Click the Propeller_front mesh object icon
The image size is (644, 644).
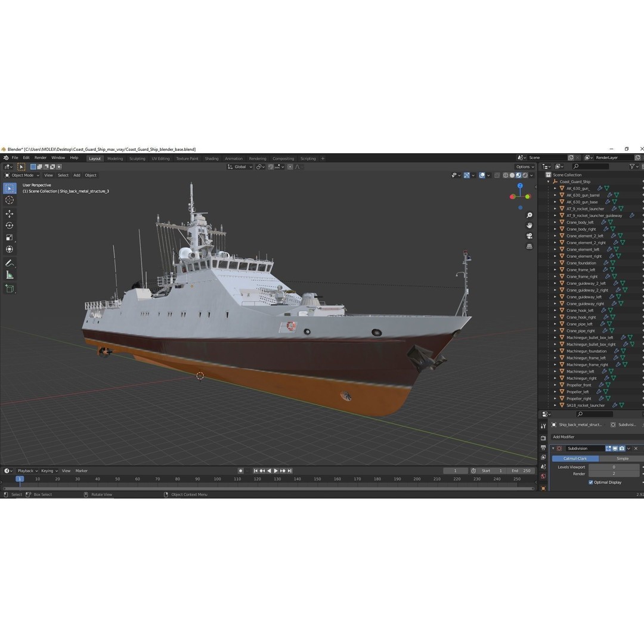562,385
